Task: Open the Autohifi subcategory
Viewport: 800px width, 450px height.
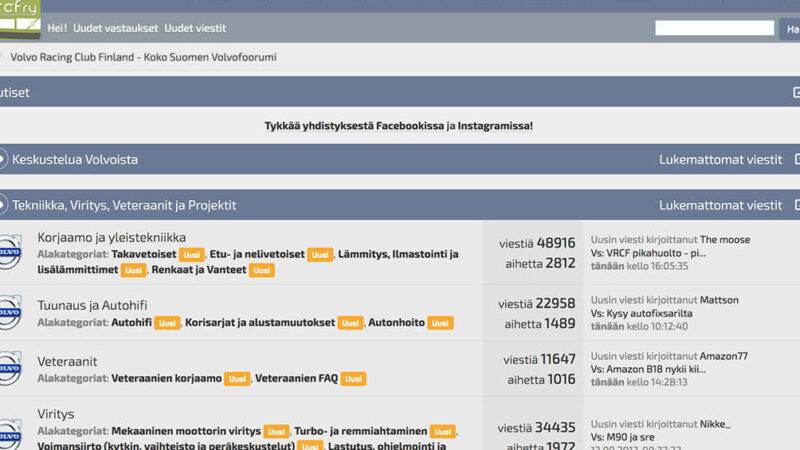Action: (x=132, y=322)
